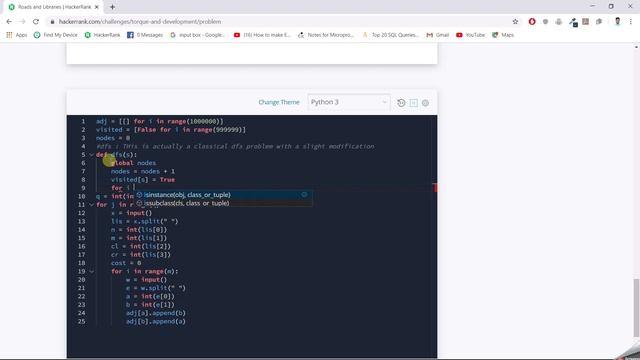
Task: Open Chrome menu three dots
Action: (x=631, y=22)
